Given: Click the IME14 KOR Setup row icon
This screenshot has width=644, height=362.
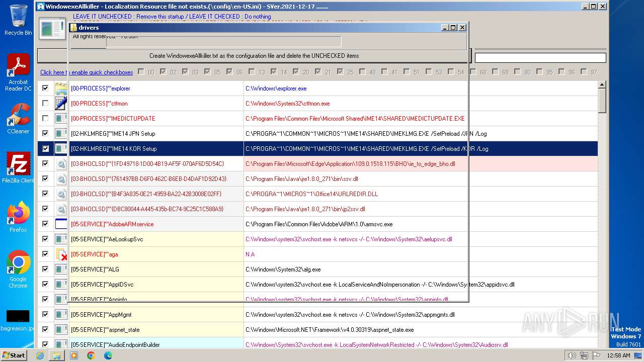Looking at the screenshot, I should tap(61, 149).
